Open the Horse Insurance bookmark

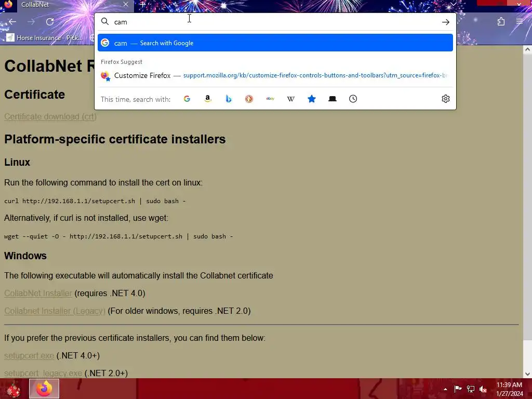pyautogui.click(x=45, y=37)
